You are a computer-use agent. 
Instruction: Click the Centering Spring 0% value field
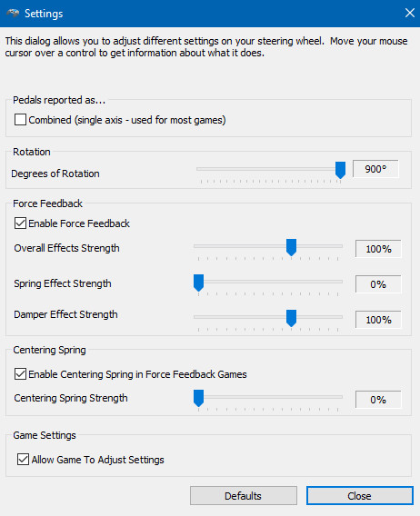click(378, 400)
